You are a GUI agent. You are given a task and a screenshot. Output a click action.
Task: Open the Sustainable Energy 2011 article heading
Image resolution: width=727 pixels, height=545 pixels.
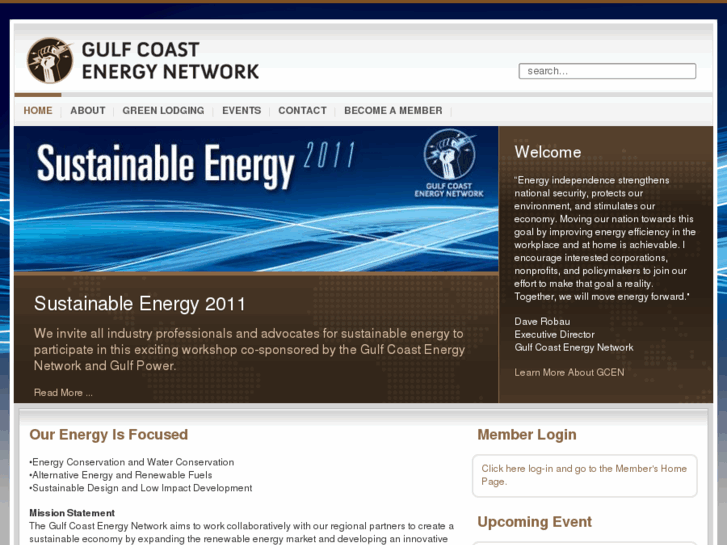pyautogui.click(x=140, y=304)
